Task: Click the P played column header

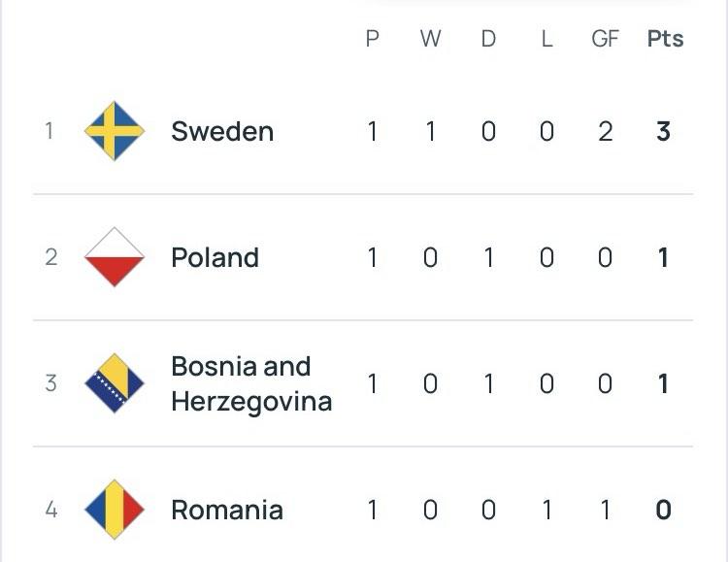Action: [373, 39]
